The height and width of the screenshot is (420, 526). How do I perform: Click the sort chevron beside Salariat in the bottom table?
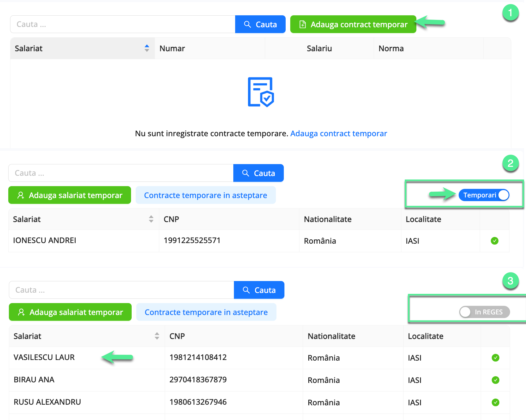point(157,336)
